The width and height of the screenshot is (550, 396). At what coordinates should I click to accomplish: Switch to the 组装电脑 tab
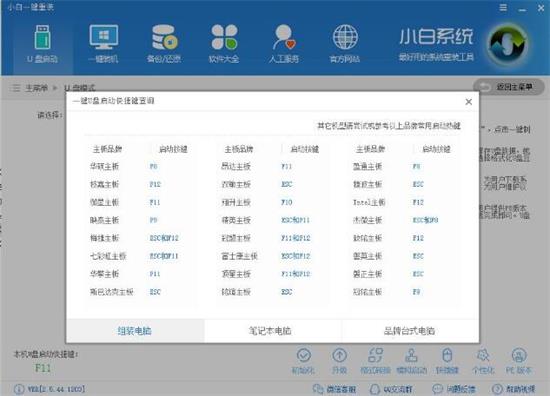135,331
